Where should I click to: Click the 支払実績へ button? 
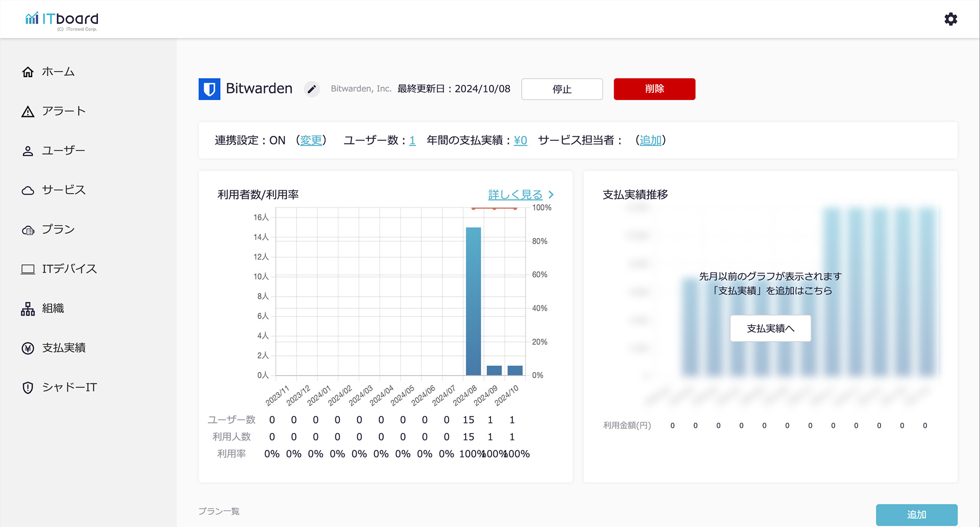click(x=770, y=328)
